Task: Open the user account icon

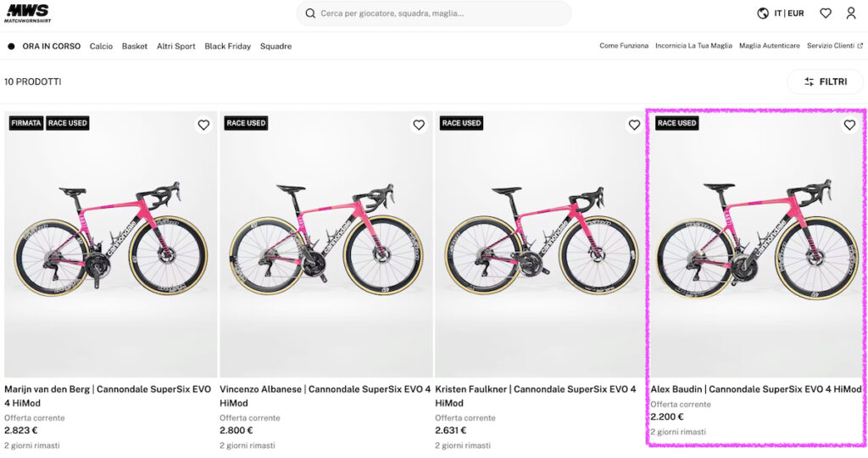Action: (851, 14)
